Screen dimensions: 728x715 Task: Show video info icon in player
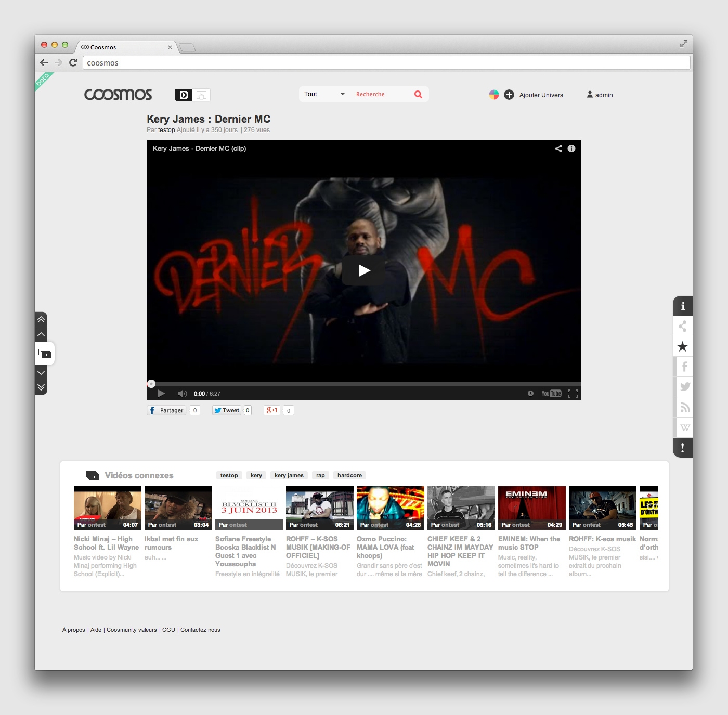571,149
